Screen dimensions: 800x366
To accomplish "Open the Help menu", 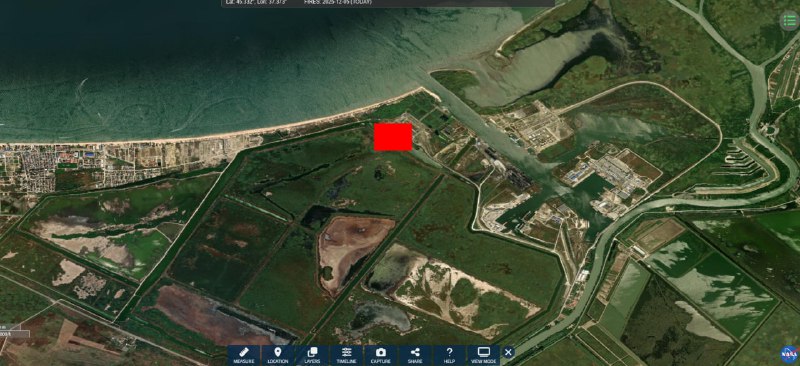I will click(x=449, y=355).
